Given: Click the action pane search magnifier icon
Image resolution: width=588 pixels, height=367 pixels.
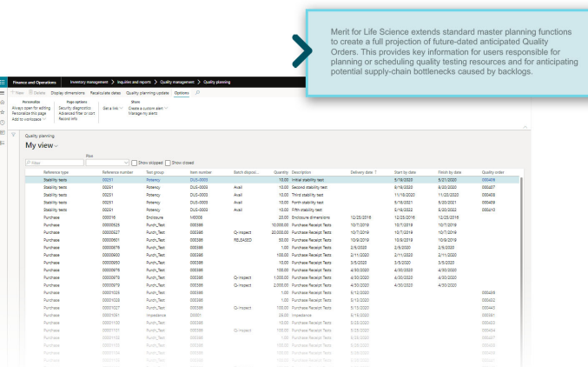Looking at the screenshot, I should [198, 93].
